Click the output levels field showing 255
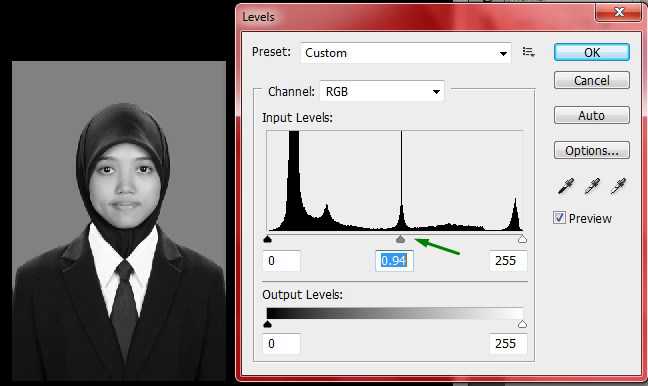The image size is (648, 386). coord(508,343)
